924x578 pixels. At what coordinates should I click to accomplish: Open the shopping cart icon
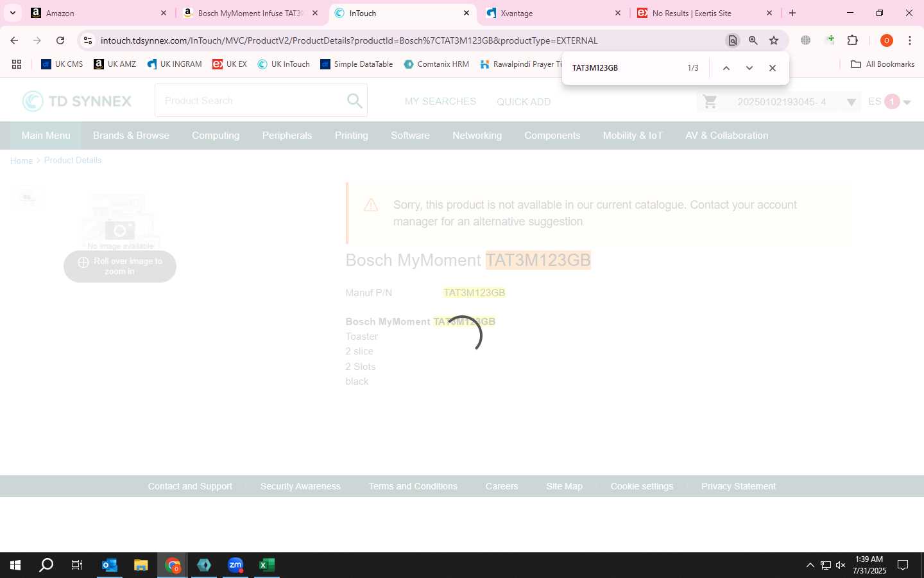tap(710, 101)
